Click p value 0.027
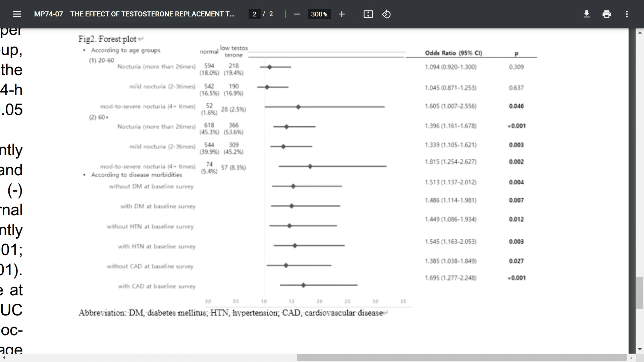This screenshot has width=644, height=362. (x=516, y=261)
